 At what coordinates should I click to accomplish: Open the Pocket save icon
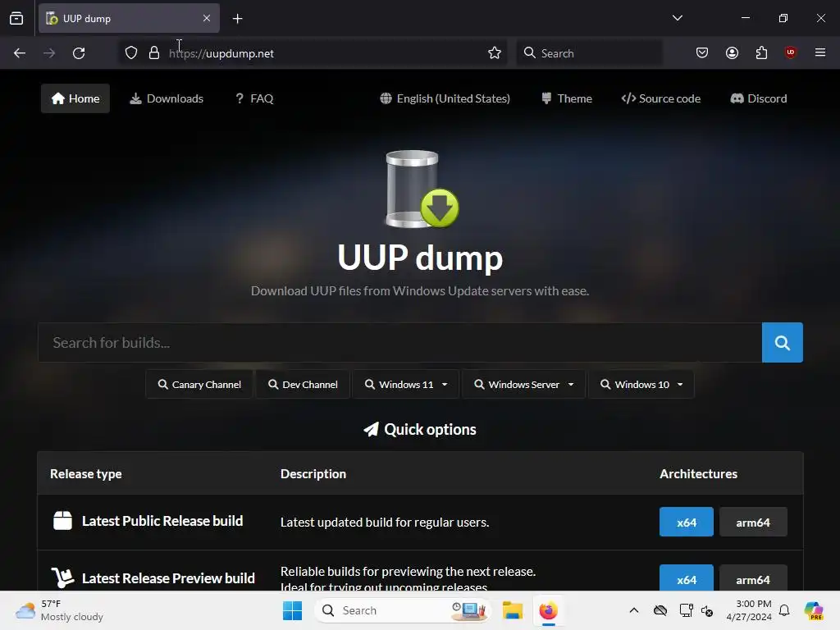point(702,53)
